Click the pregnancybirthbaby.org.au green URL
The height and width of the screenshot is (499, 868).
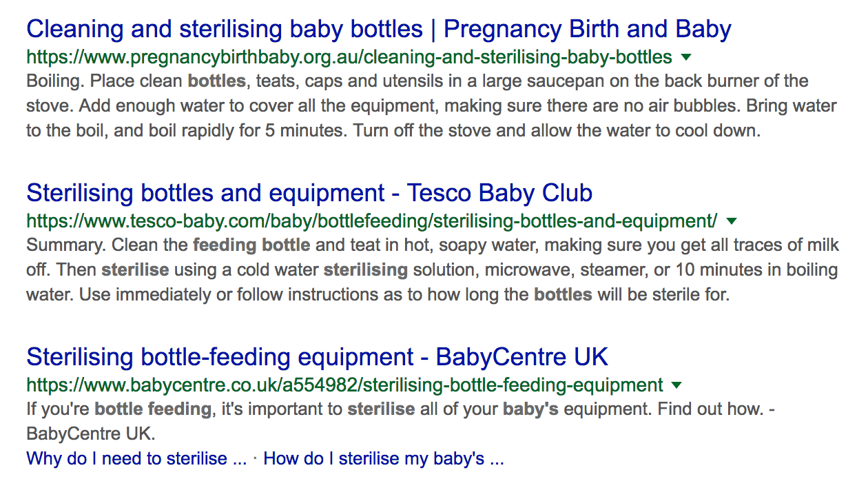click(349, 57)
